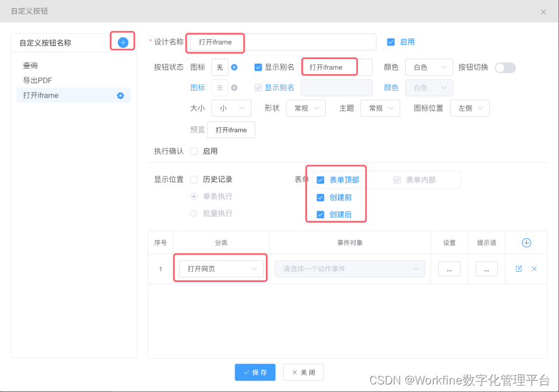Open the 颜色 dropdown showing 白色 in first row
Screen dimensions: 559x392
(x=429, y=67)
